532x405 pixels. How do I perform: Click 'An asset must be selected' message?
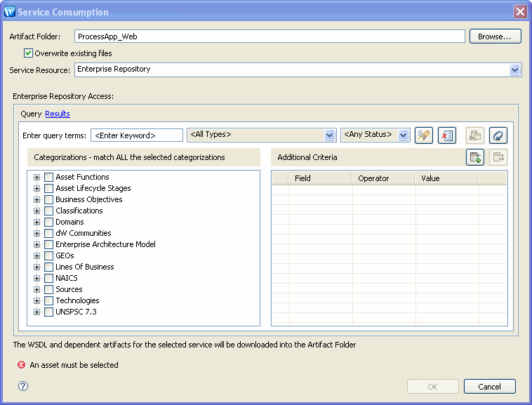coord(74,365)
